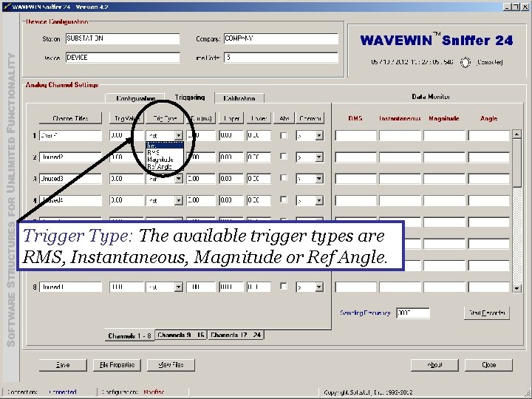Open the Calibration tab
This screenshot has height=399, width=532.
coord(239,98)
